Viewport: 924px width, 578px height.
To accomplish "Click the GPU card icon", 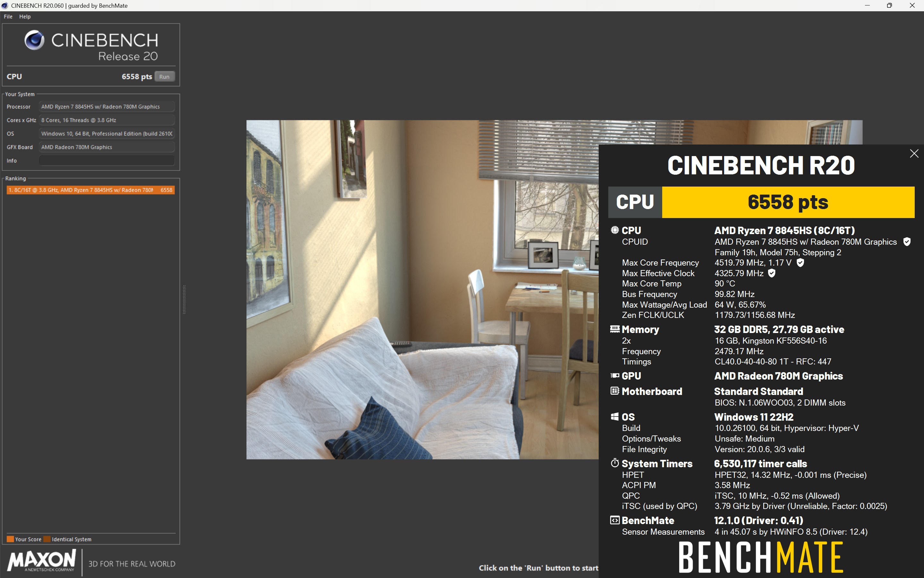I will click(x=615, y=376).
